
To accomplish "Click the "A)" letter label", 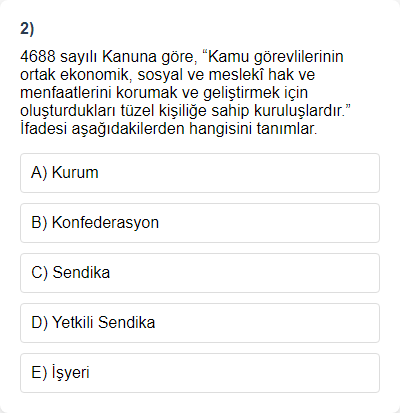I will pos(39,173).
